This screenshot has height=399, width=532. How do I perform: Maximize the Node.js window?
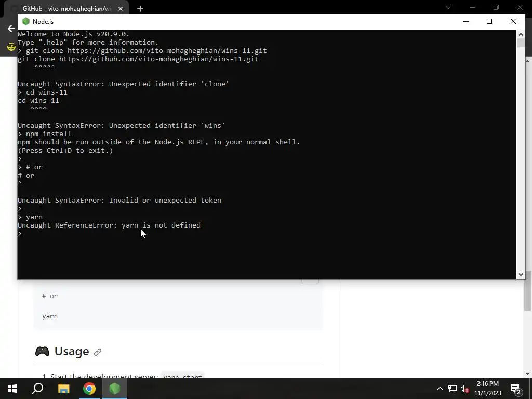[489, 21]
